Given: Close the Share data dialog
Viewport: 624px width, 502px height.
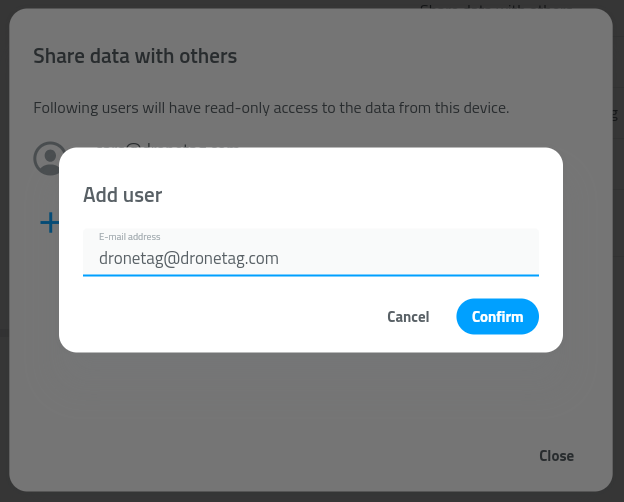Looking at the screenshot, I should 556,456.
